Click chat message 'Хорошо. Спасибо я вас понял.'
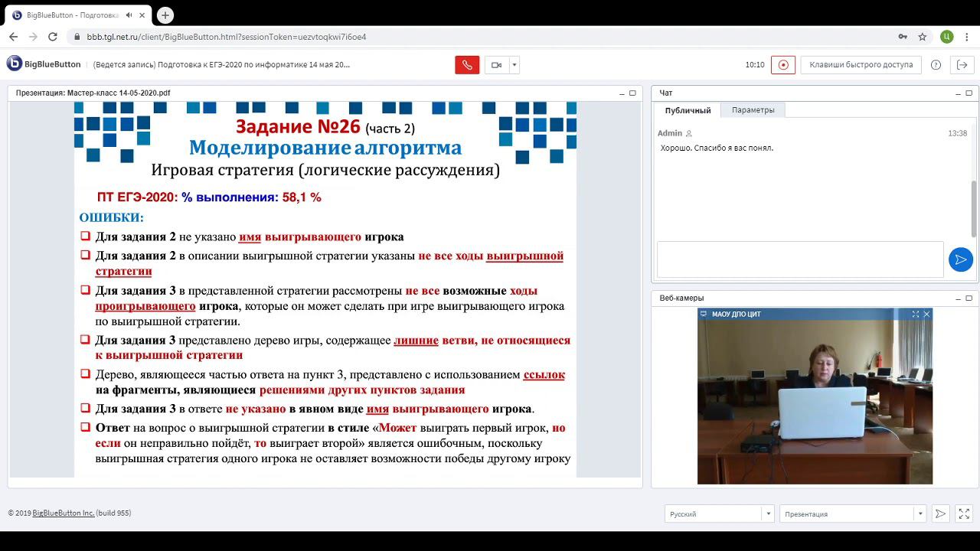 (717, 148)
